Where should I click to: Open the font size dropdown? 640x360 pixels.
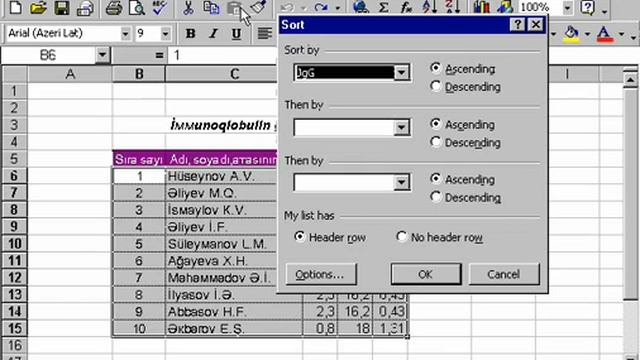[165, 34]
